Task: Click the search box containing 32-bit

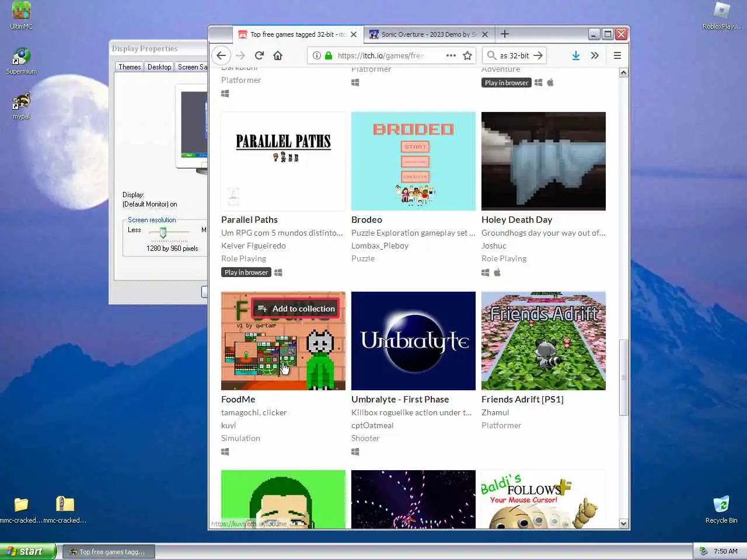Action: click(x=514, y=55)
